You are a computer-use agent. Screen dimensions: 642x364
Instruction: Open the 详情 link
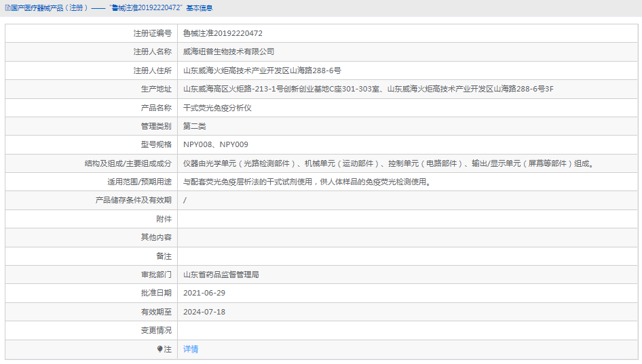pyautogui.click(x=191, y=349)
